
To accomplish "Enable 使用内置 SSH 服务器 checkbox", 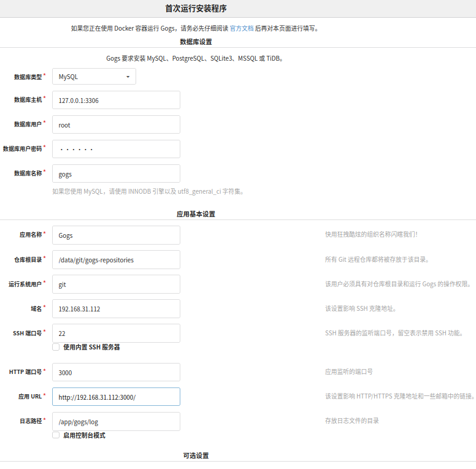I will pyautogui.click(x=56, y=347).
